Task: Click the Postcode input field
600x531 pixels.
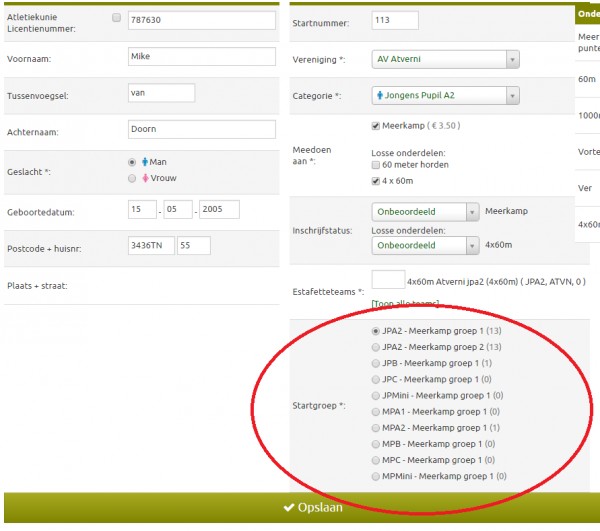Action: tap(150, 246)
